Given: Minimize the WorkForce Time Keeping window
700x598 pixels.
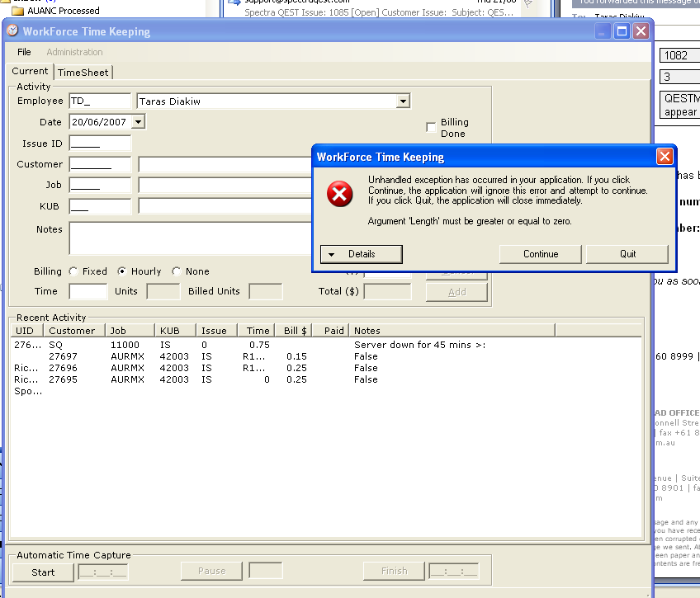Looking at the screenshot, I should [603, 31].
